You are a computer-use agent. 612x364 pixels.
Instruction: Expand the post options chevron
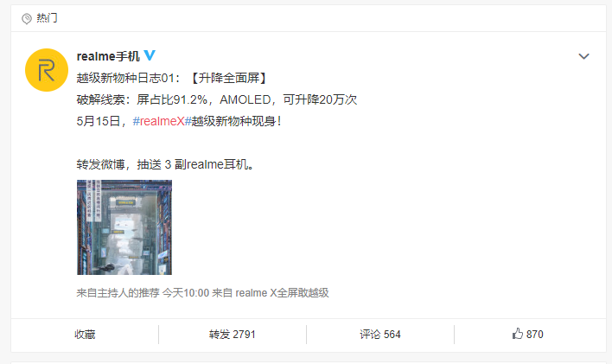(x=583, y=56)
